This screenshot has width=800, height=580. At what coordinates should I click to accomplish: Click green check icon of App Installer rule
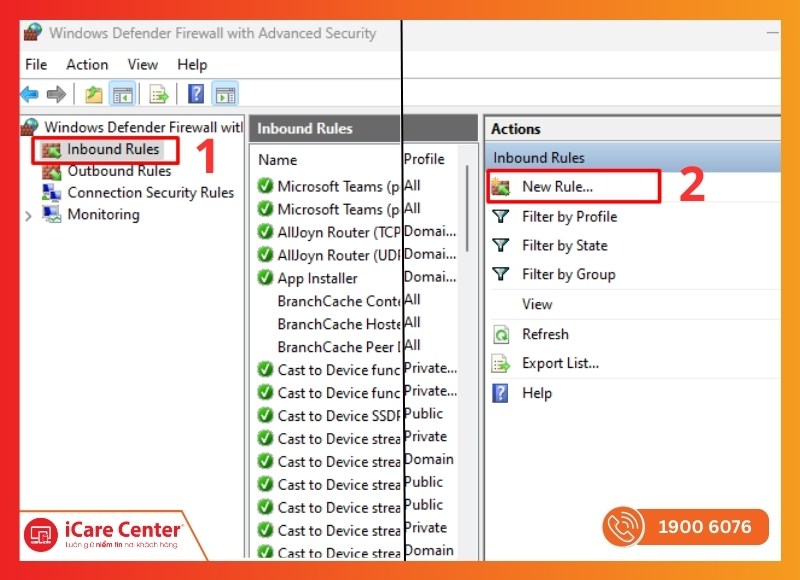pyautogui.click(x=265, y=278)
